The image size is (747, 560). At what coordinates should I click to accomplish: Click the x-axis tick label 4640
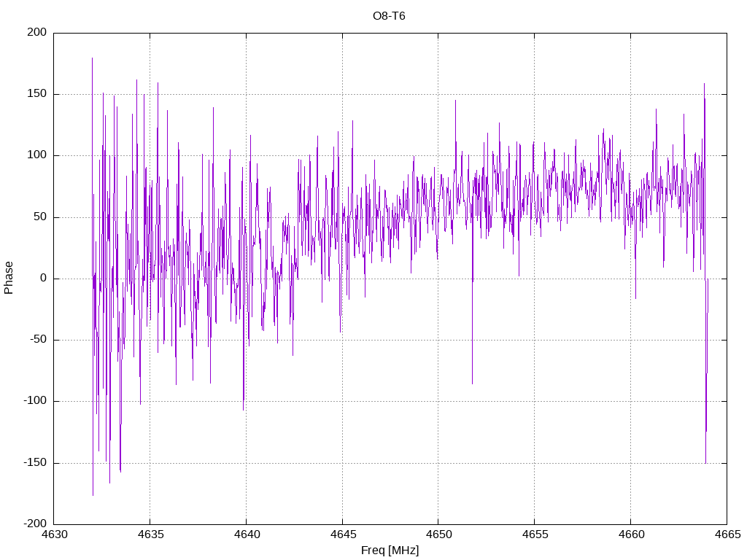click(247, 534)
